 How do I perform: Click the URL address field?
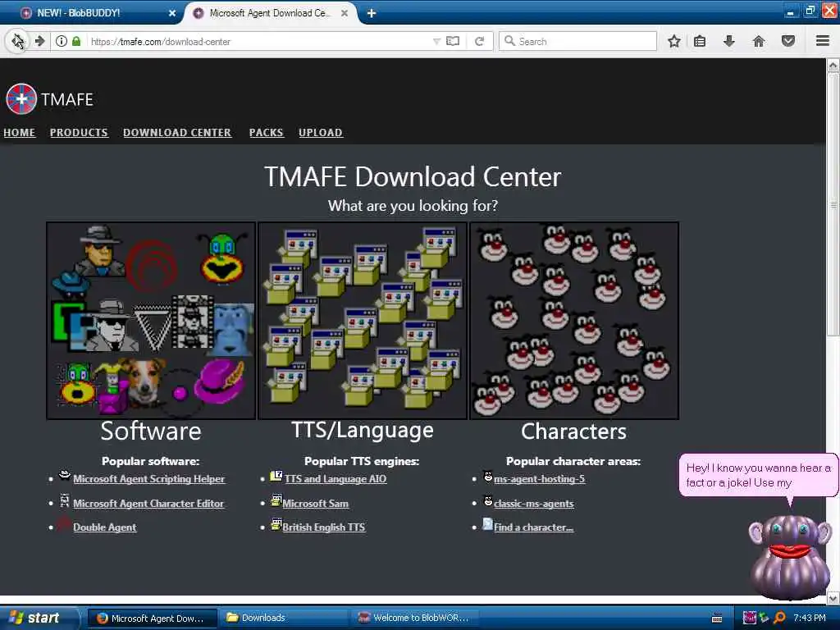[260, 41]
